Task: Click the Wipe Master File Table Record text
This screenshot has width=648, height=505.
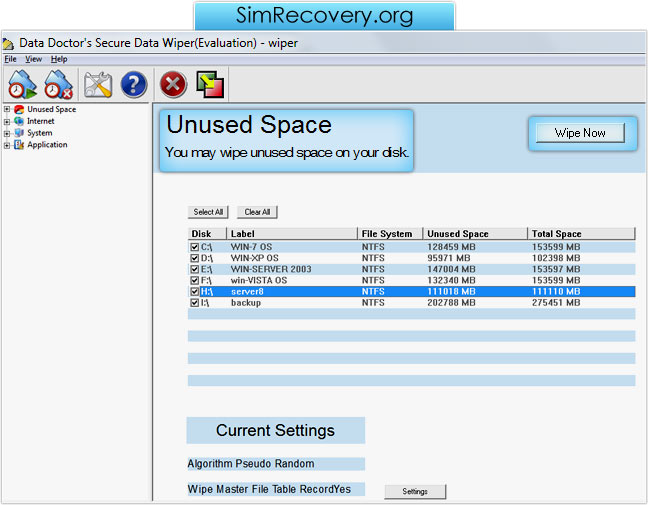Action: [260, 489]
